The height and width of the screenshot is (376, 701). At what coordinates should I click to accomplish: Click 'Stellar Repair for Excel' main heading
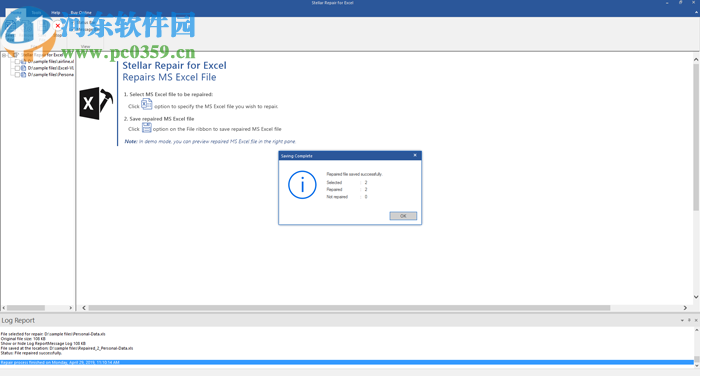(174, 65)
